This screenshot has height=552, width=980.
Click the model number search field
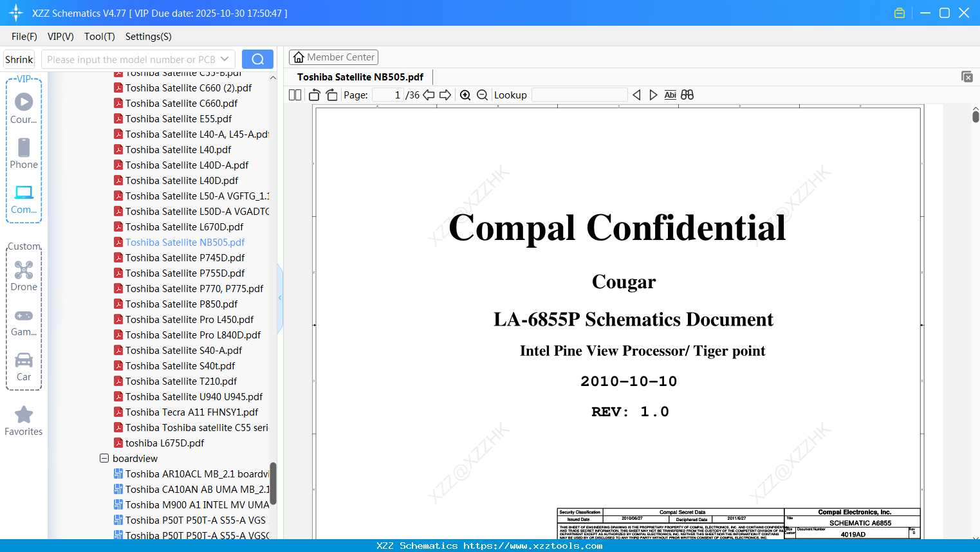tap(131, 59)
